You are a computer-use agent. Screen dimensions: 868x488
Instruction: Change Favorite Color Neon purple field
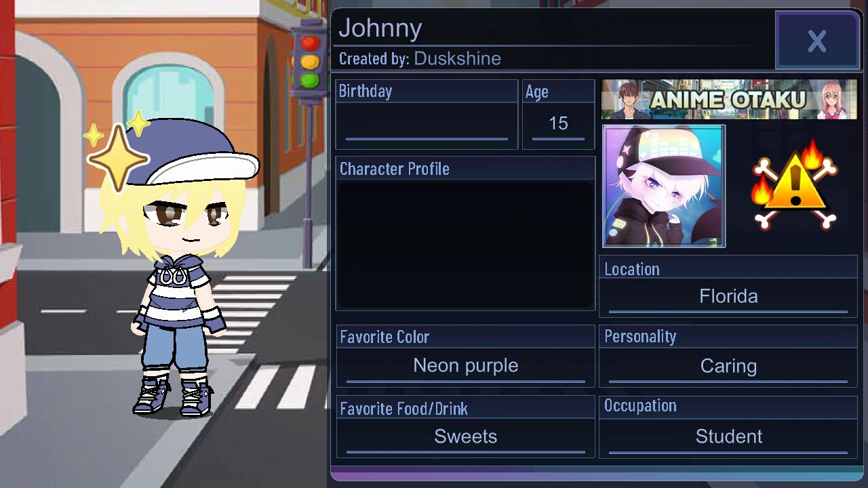pos(466,367)
